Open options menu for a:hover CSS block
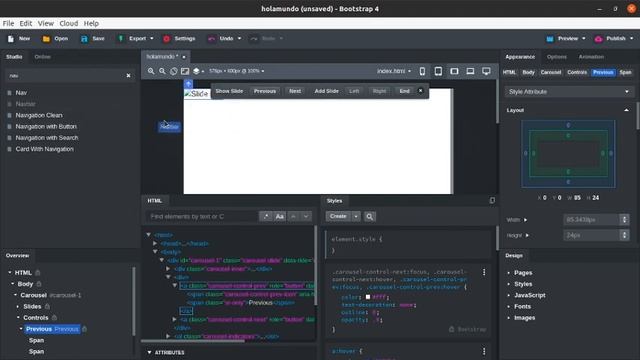This screenshot has width=640, height=360. coord(484,351)
